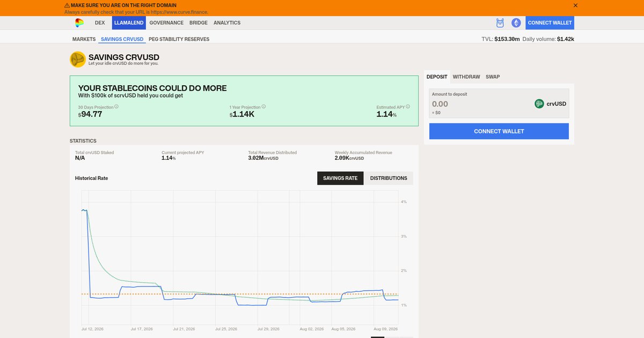Click the STATISTICS heading
The width and height of the screenshot is (644, 338).
[83, 141]
